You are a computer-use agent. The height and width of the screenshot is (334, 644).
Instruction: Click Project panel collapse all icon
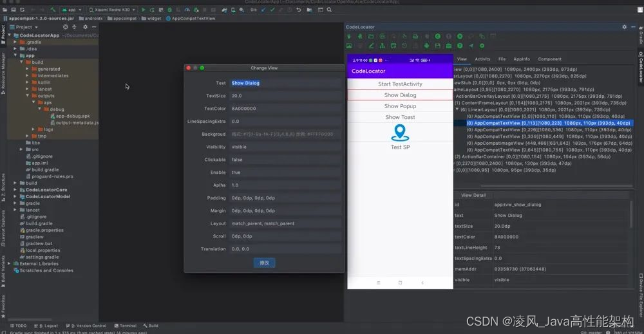point(74,27)
